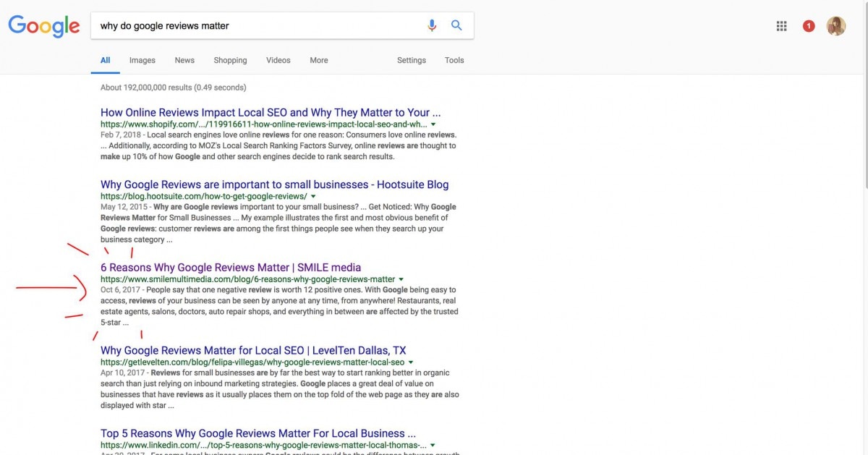Screen dimensions: 868x455
Task: Select the All tab
Action: point(105,60)
